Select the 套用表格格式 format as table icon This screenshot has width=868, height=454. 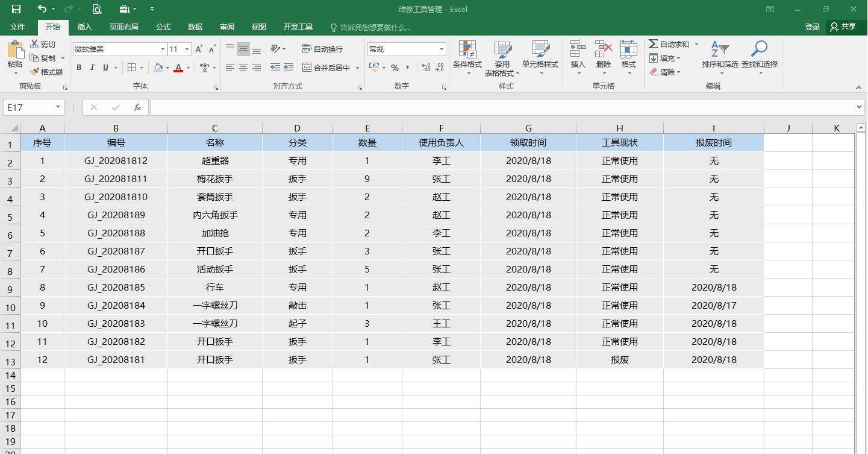pyautogui.click(x=504, y=57)
